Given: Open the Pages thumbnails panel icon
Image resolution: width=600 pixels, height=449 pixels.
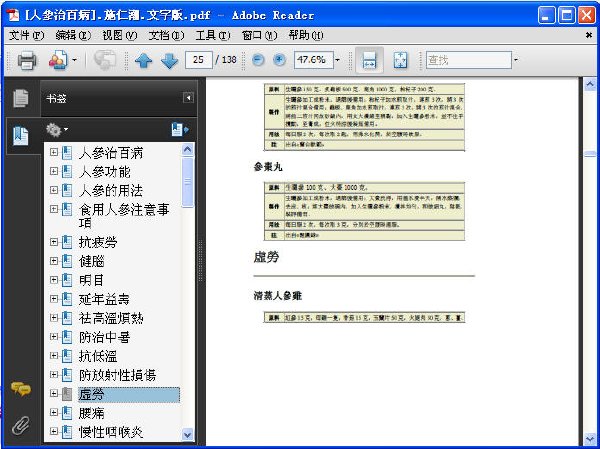Looking at the screenshot, I should [x=21, y=98].
